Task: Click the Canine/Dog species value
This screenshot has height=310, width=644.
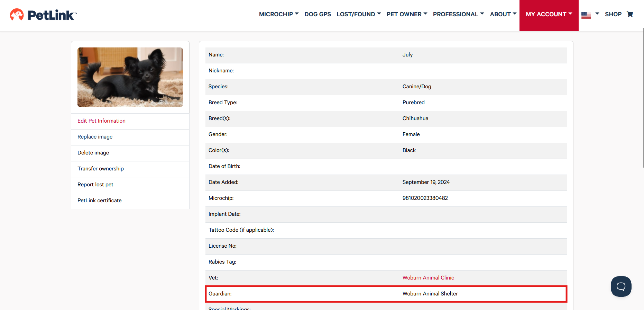Action: [x=417, y=87]
